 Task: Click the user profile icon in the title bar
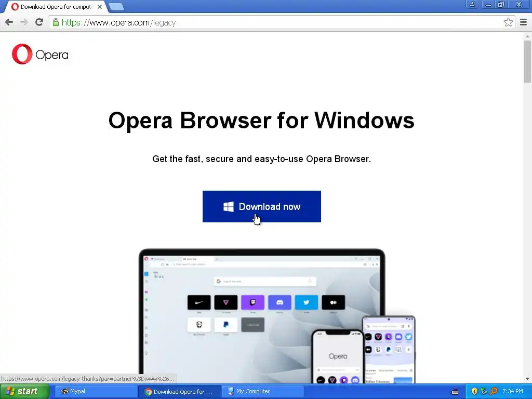tap(472, 4)
